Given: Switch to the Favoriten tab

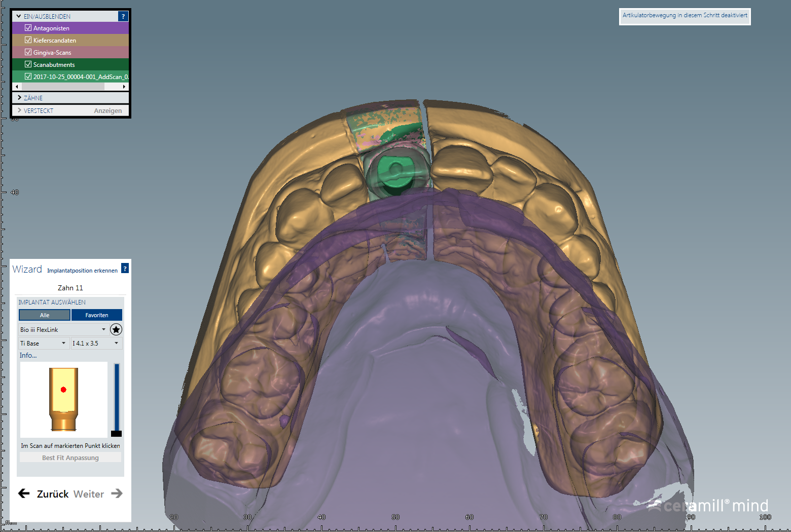Looking at the screenshot, I should tap(96, 315).
